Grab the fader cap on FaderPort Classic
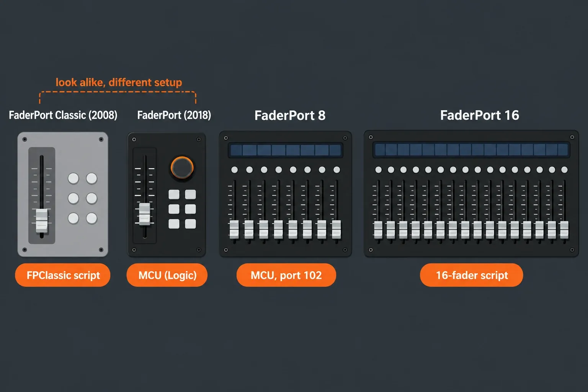 pos(42,220)
